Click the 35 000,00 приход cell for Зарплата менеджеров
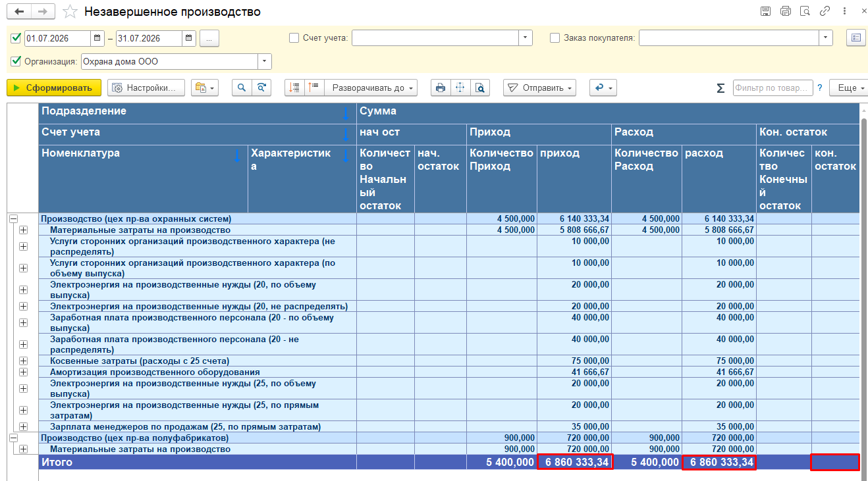The width and height of the screenshot is (868, 481). 575,426
